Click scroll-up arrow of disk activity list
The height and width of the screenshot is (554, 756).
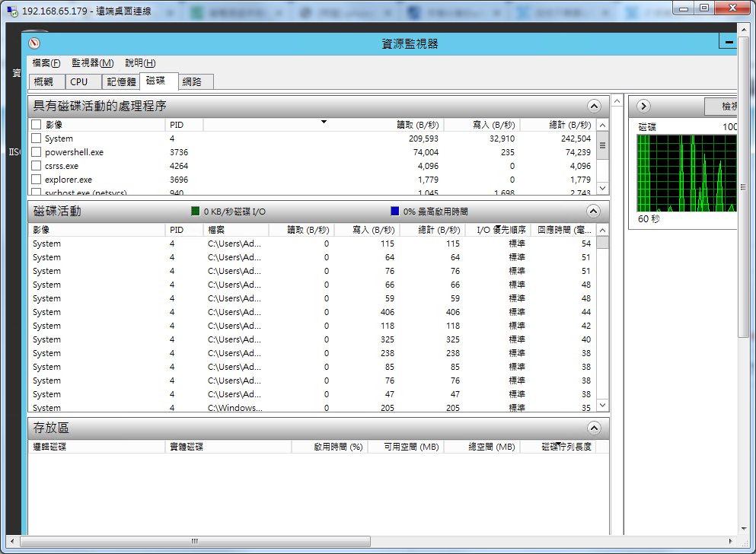point(602,231)
